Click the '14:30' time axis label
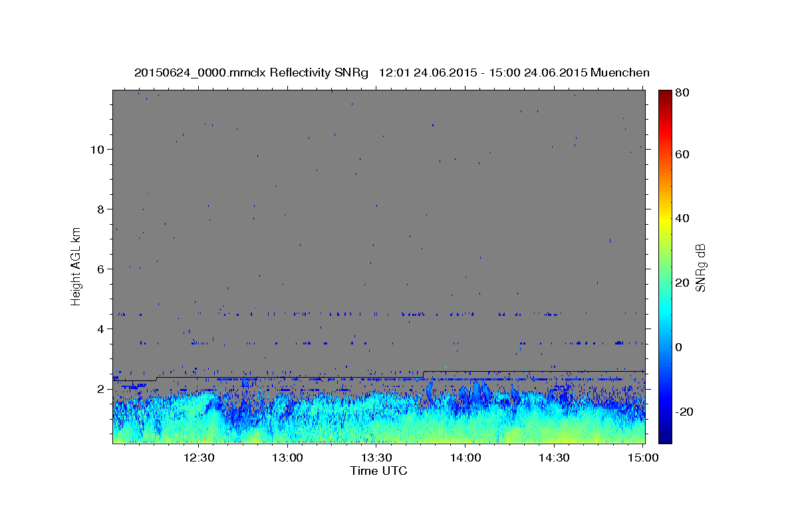The width and height of the screenshot is (798, 532). click(x=554, y=458)
